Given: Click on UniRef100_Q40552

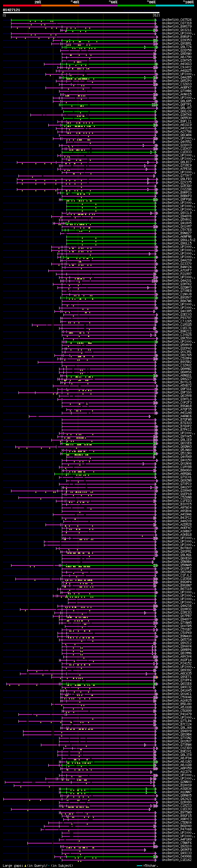Looking at the screenshot, I should coord(177,142).
